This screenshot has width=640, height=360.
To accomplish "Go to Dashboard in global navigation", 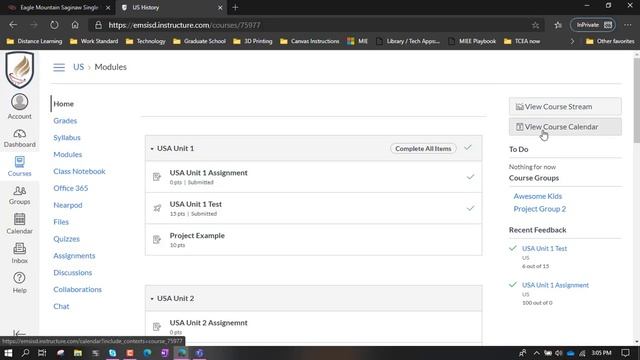I will click(x=19, y=138).
